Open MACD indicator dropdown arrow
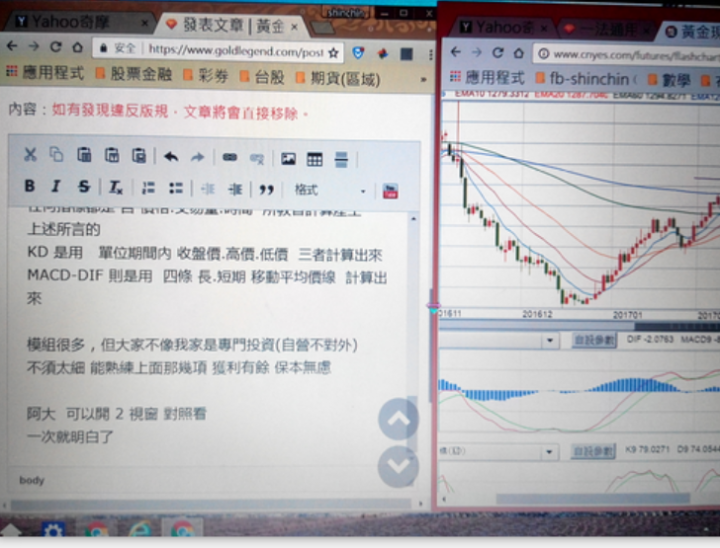 549,341
